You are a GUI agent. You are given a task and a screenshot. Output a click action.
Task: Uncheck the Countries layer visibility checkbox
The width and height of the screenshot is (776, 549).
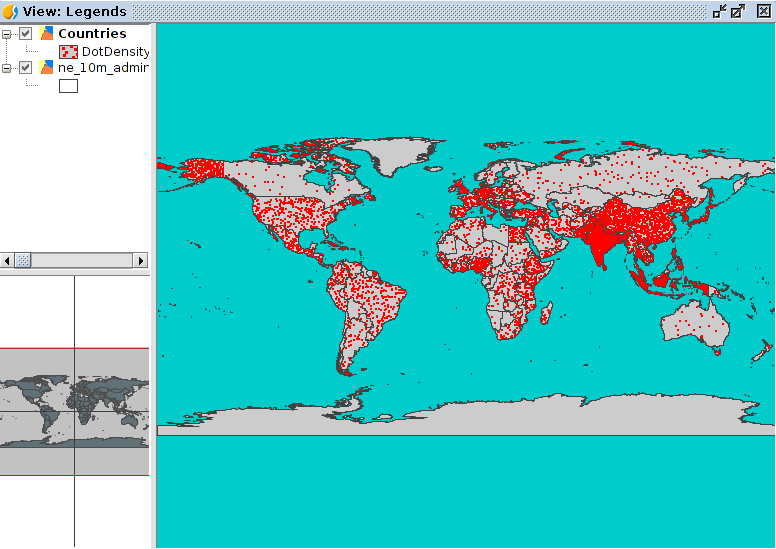tap(26, 34)
